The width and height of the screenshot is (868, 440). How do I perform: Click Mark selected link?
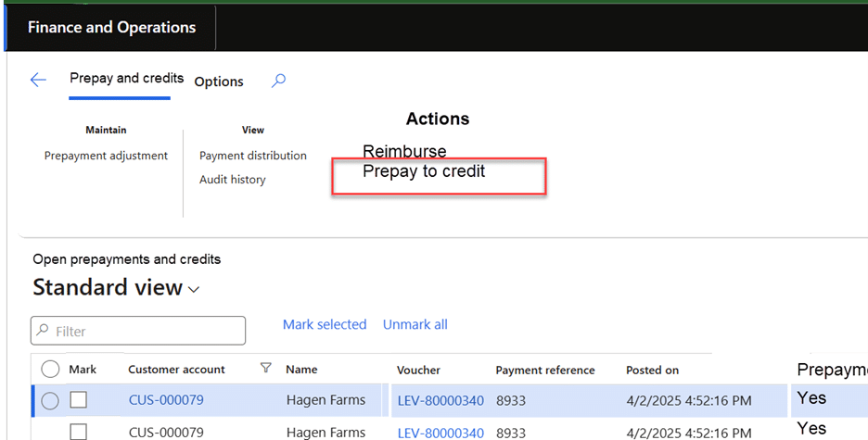[325, 324]
